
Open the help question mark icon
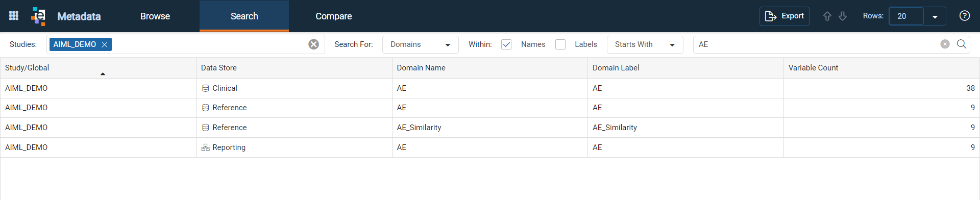(965, 16)
